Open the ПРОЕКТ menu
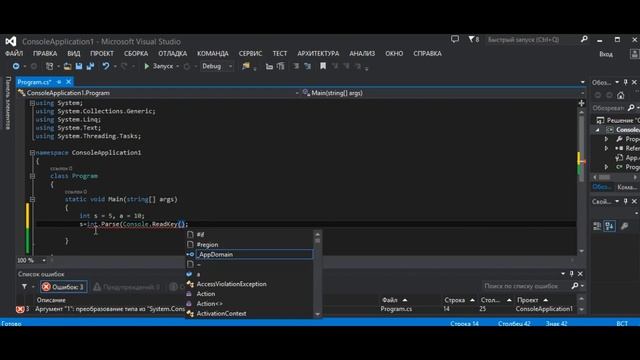Viewport: 640px width, 360px height. click(102, 53)
